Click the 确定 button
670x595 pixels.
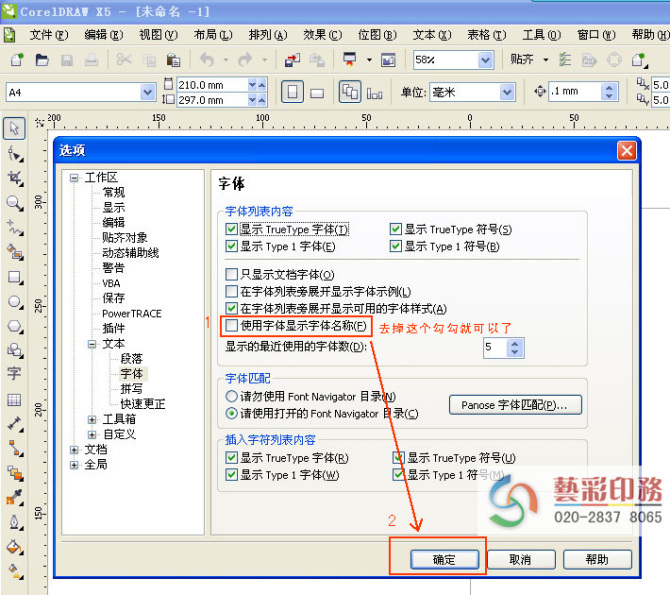click(x=445, y=560)
